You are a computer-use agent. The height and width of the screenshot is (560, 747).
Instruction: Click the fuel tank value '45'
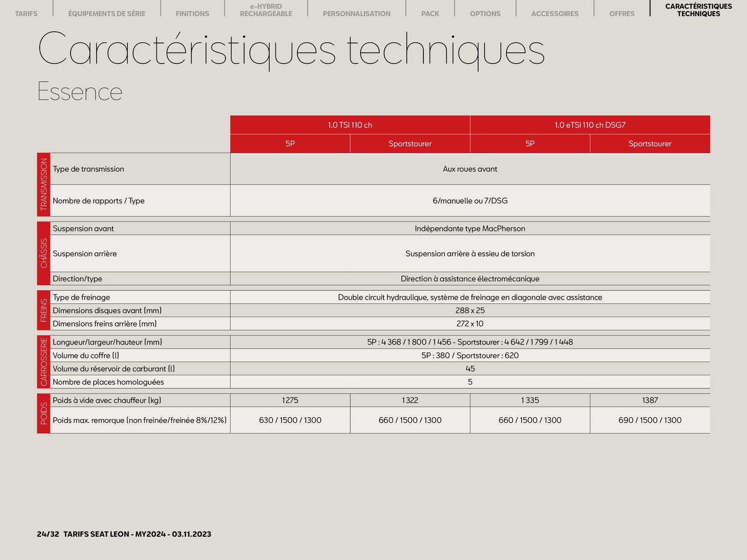coord(470,369)
